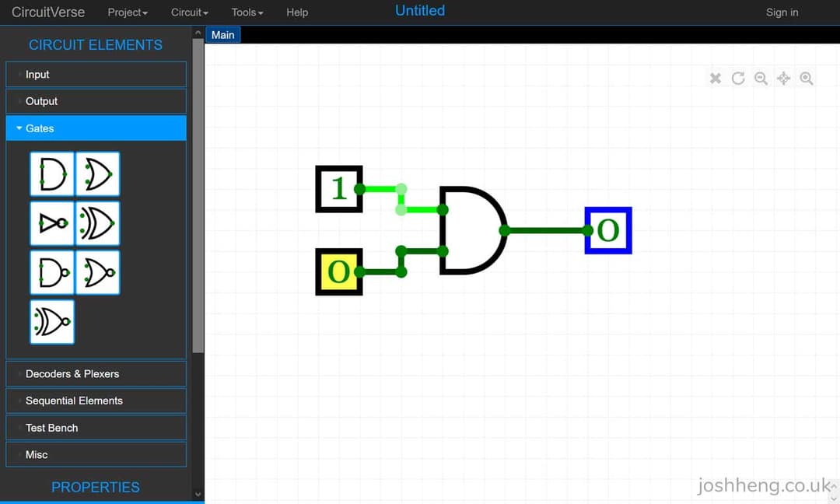Click the Sign in link
The height and width of the screenshot is (504, 840).
tap(782, 12)
